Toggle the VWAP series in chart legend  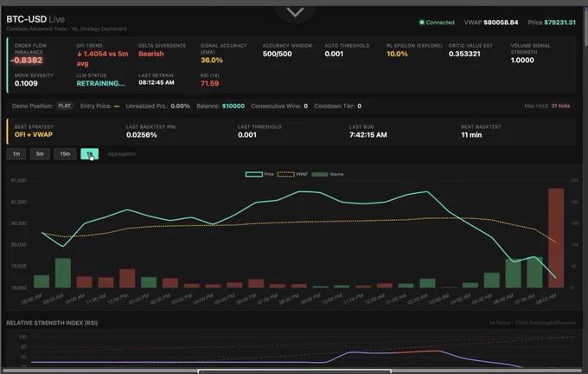[292, 174]
